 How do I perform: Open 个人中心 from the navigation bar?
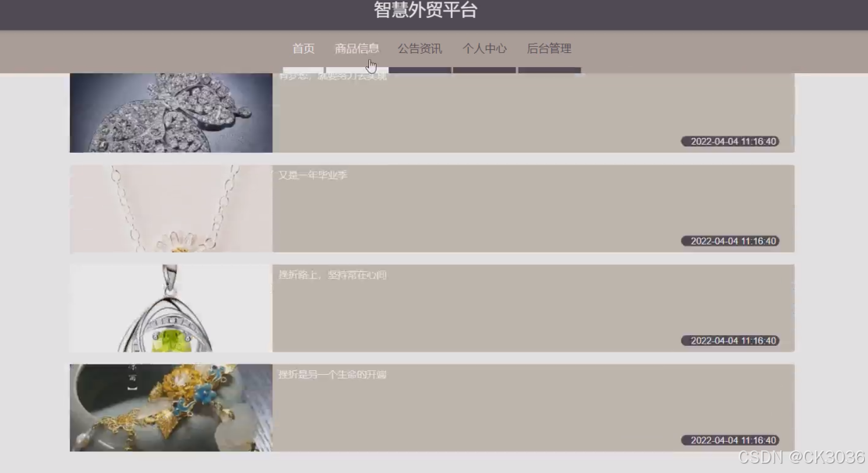pyautogui.click(x=484, y=49)
